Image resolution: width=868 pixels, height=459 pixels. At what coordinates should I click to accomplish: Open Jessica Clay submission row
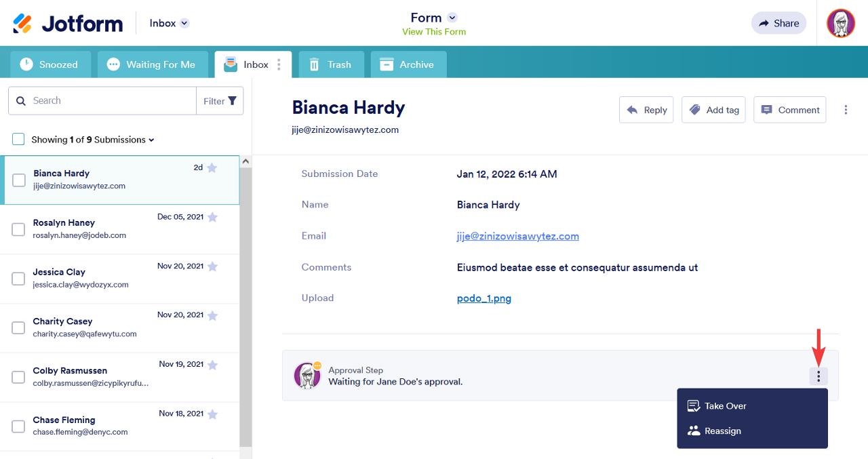point(120,279)
